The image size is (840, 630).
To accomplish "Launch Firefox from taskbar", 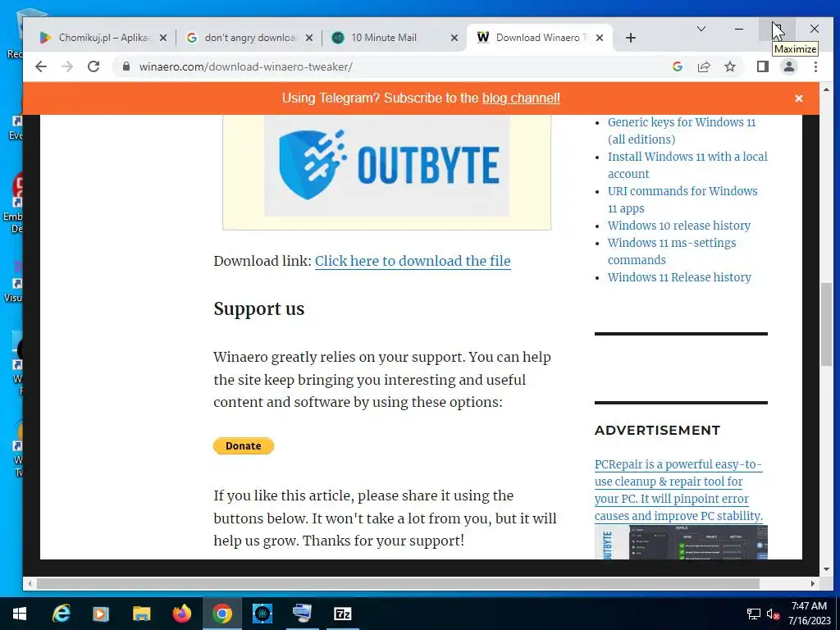I will [182, 614].
